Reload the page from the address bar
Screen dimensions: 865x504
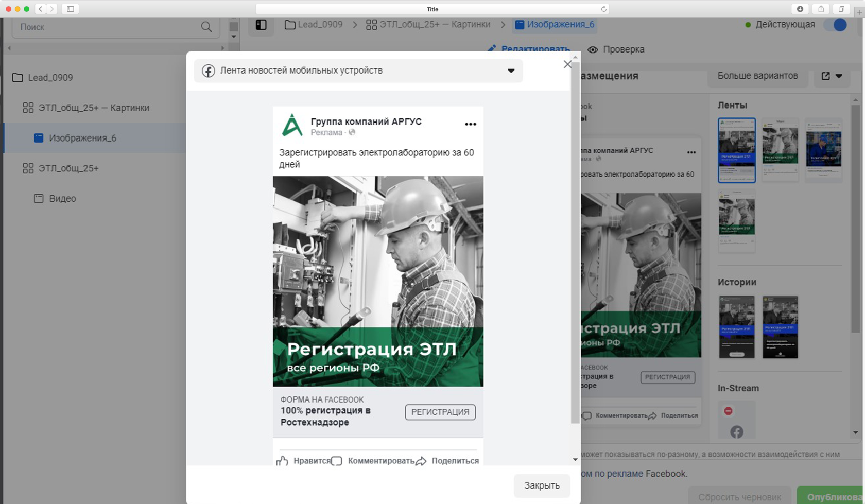tap(604, 9)
